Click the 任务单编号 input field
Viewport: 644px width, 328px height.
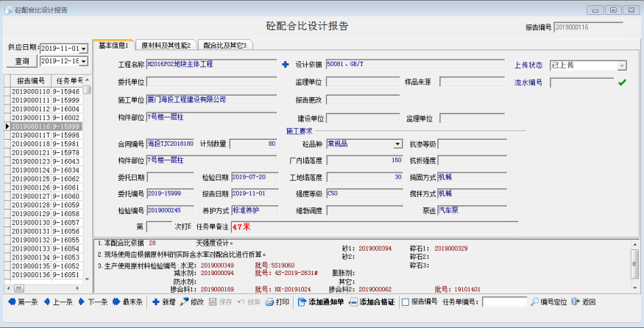(504, 302)
